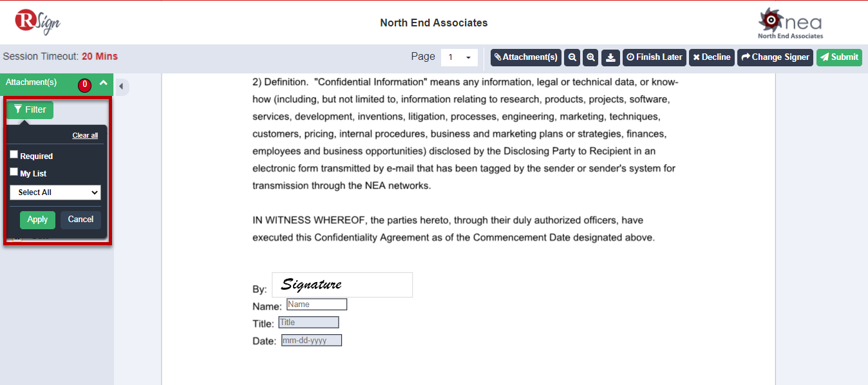The width and height of the screenshot is (868, 385).
Task: Cancel the filter popup
Action: click(x=80, y=220)
